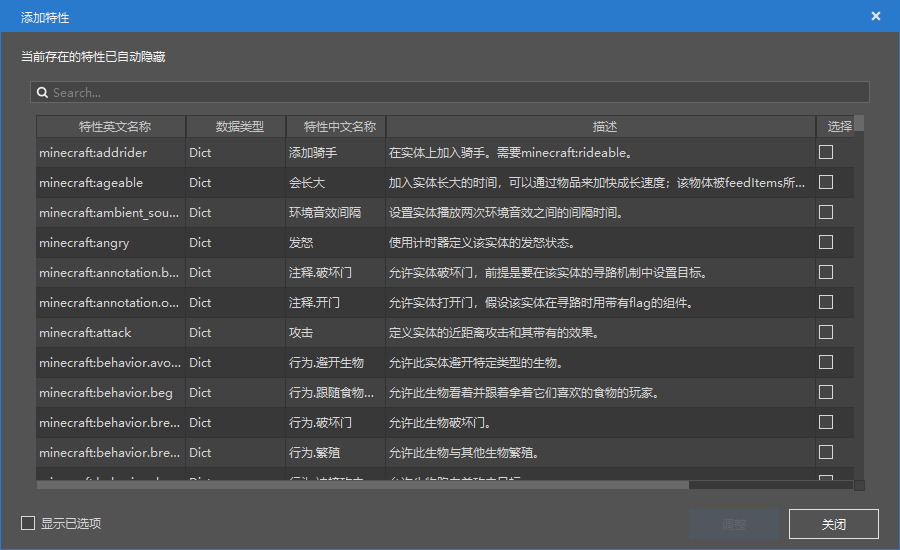Tick the checkbox for minecraft:addrider
This screenshot has height=550, width=900.
[x=826, y=152]
